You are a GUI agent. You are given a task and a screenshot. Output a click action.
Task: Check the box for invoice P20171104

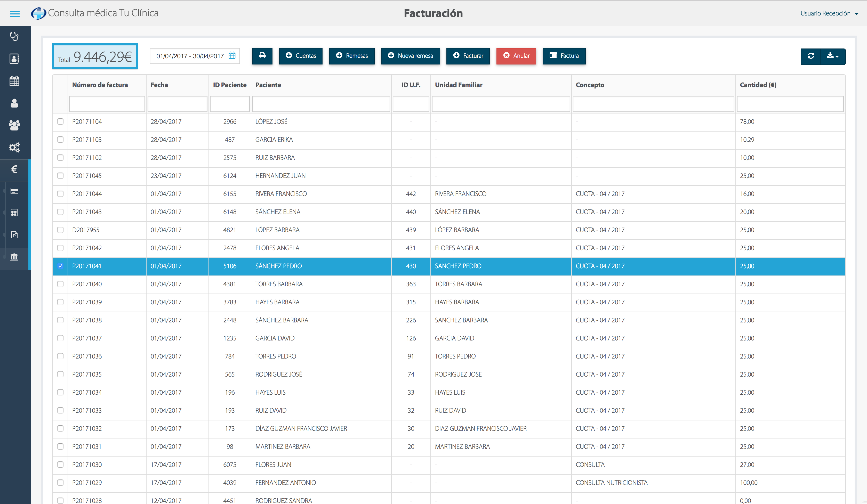[60, 121]
